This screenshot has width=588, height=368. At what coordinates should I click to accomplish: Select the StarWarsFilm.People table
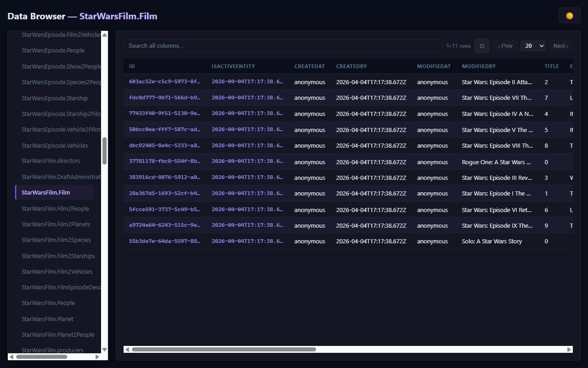point(48,303)
